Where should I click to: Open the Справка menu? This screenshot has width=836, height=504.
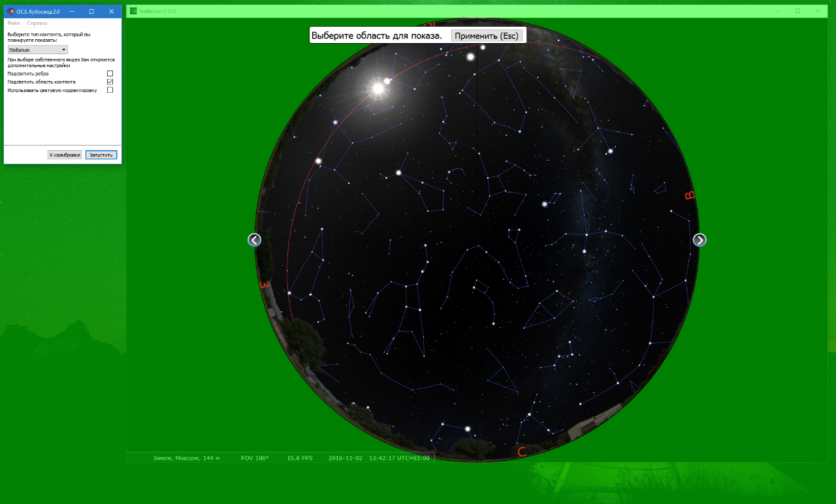pyautogui.click(x=36, y=23)
